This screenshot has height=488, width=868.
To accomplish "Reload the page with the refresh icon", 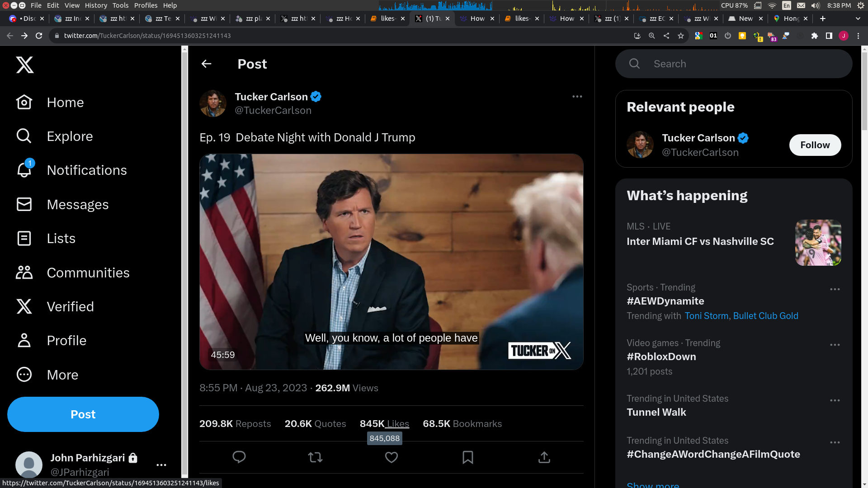I will [39, 36].
